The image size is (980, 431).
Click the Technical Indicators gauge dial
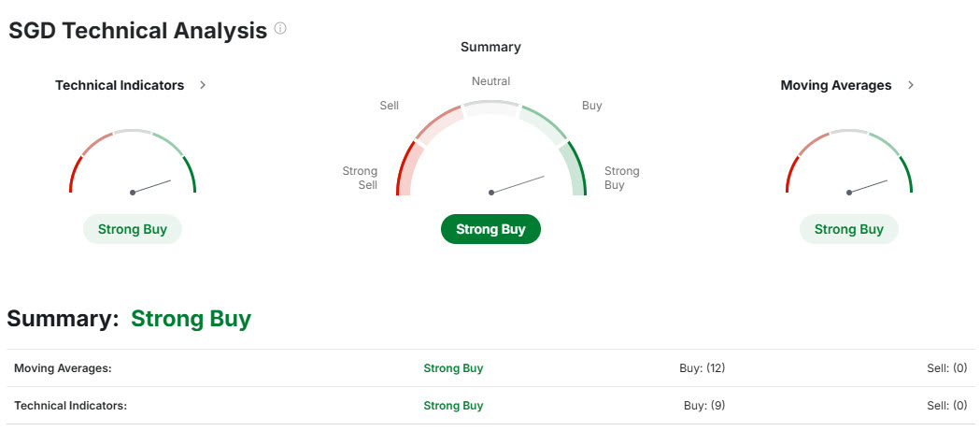[x=133, y=164]
